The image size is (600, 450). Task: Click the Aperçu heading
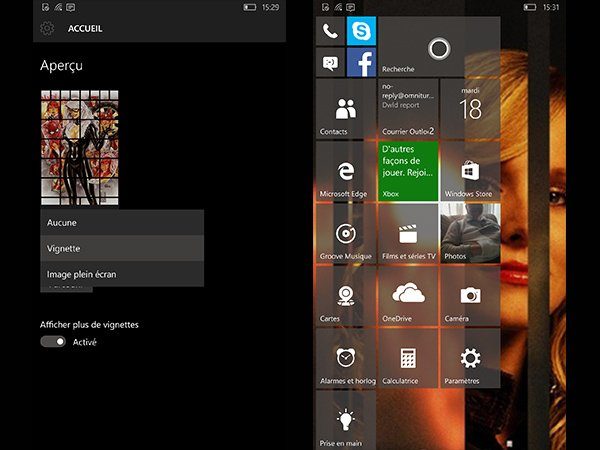(x=61, y=66)
